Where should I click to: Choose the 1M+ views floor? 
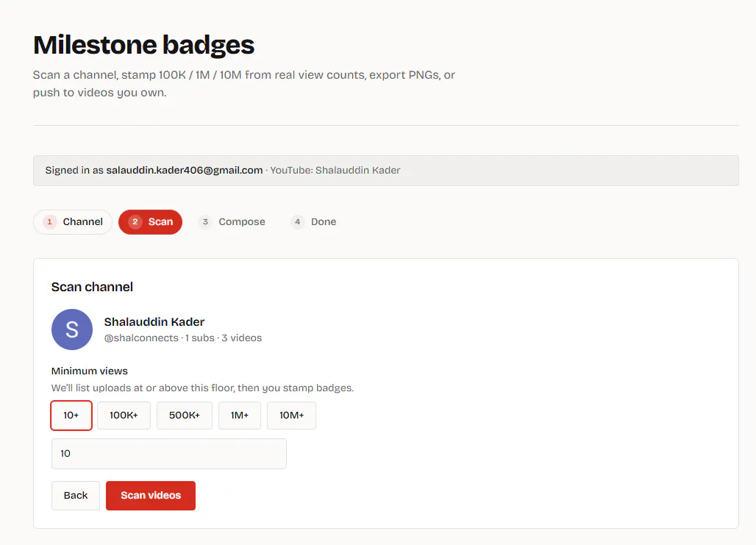[x=240, y=416]
